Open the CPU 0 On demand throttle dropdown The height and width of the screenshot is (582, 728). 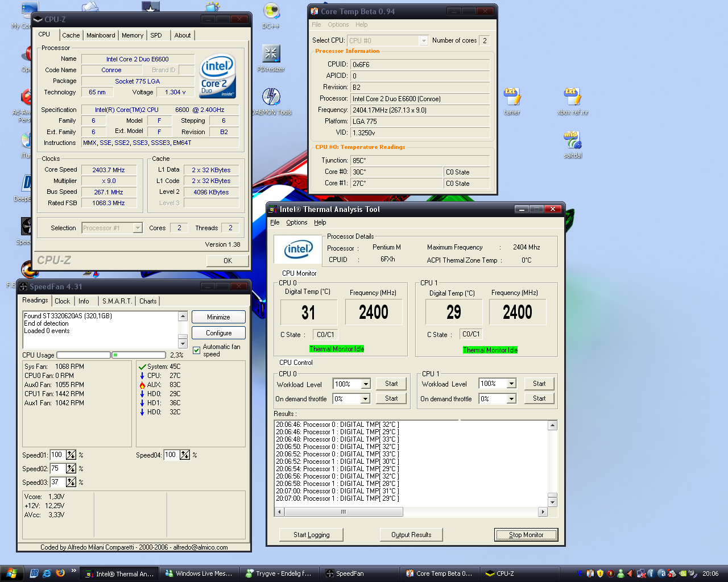tap(366, 399)
